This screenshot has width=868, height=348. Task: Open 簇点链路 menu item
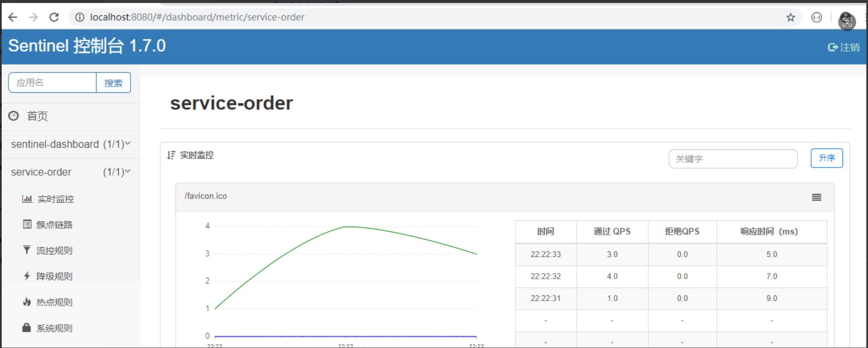pos(54,225)
